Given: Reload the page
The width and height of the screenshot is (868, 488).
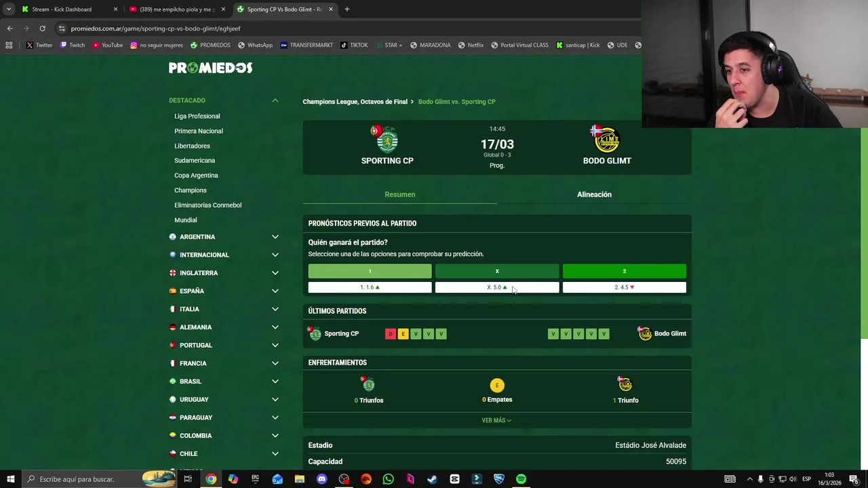Looking at the screenshot, I should (42, 28).
